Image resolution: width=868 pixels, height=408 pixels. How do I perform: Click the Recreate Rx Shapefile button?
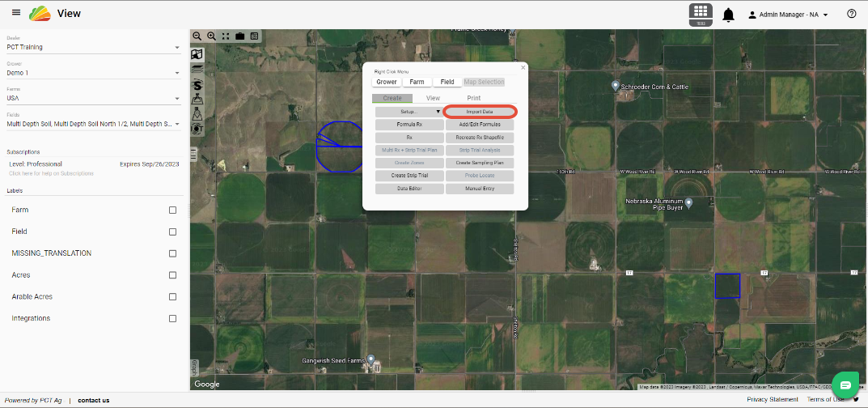(480, 138)
